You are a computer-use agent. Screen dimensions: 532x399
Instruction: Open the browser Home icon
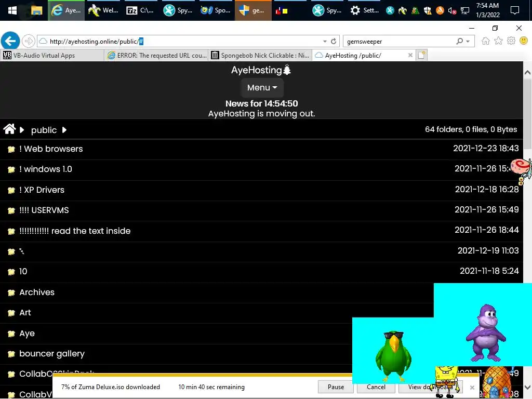pos(486,41)
